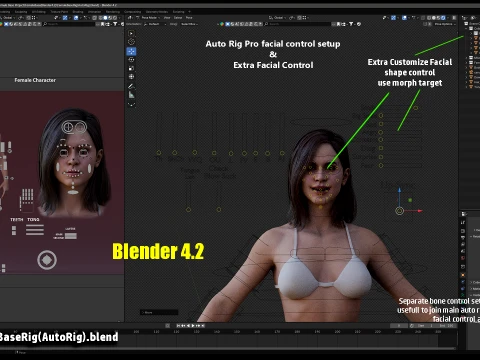Open the Select menu in viewport header
This screenshot has height=360, width=480.
(x=178, y=18)
